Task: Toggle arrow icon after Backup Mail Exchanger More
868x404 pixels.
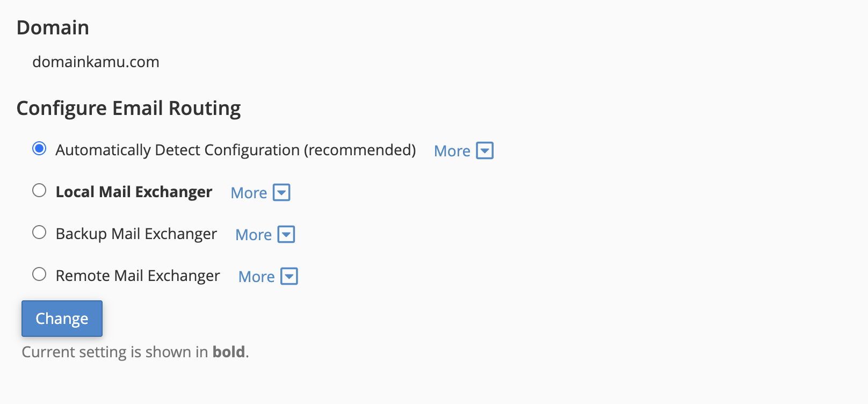Action: [286, 234]
